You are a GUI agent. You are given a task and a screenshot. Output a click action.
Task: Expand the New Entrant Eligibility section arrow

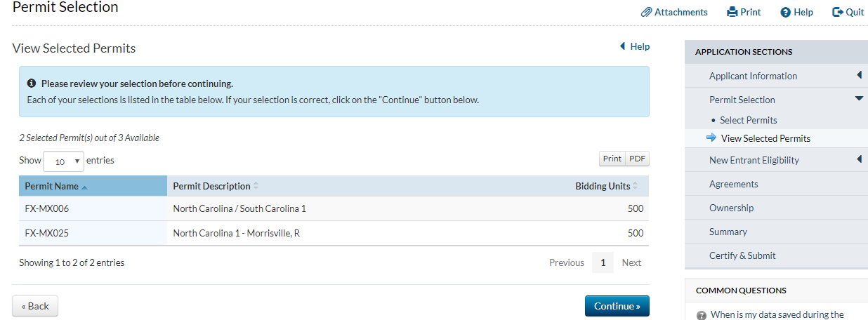859,159
